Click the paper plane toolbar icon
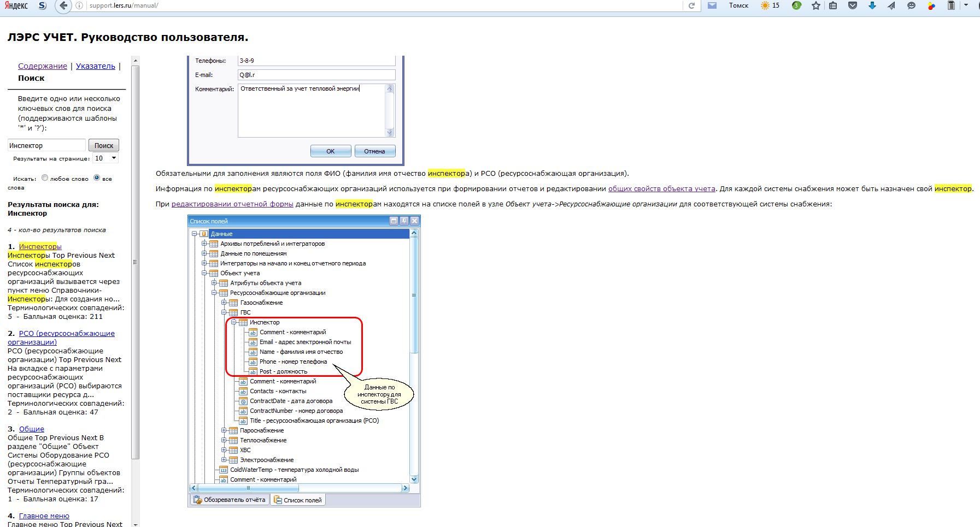Viewport: 980px width, 527px height. [891, 5]
